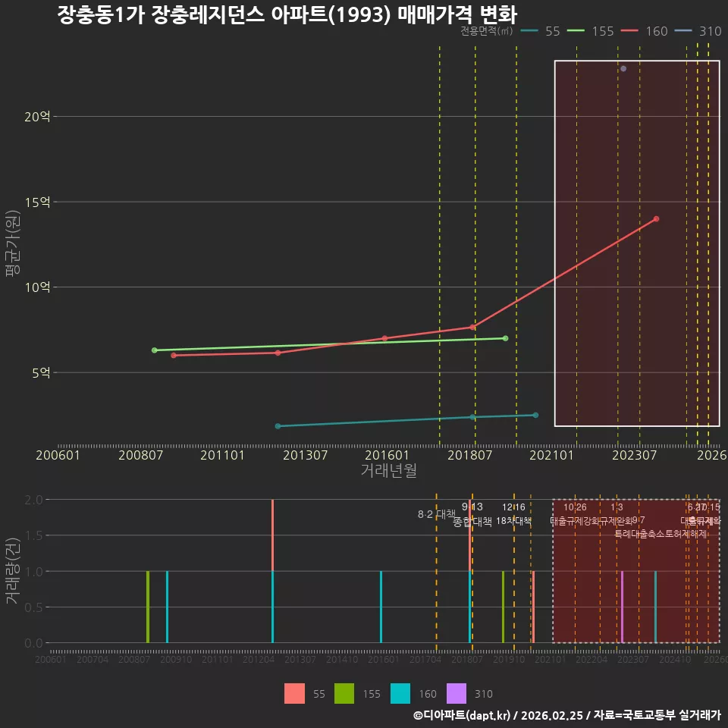Image resolution: width=728 pixels, height=728 pixels.
Task: Select the green 155 line in top legend
Action: tap(576, 31)
